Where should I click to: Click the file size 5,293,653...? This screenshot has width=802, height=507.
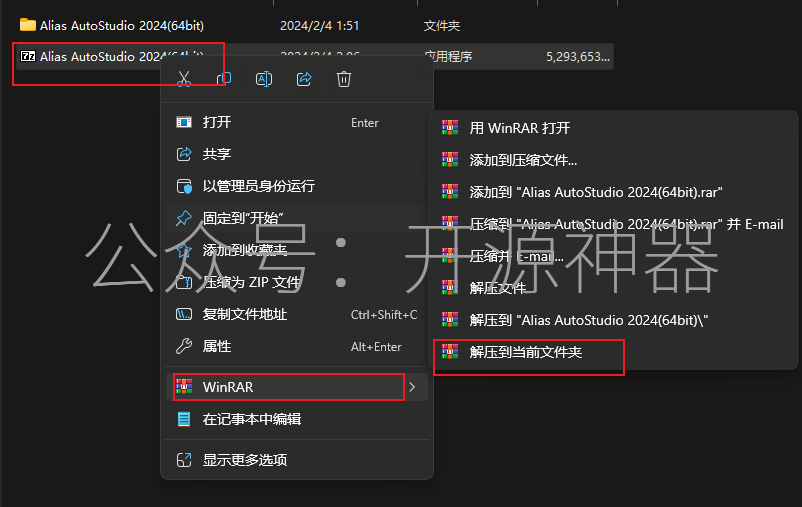click(578, 56)
